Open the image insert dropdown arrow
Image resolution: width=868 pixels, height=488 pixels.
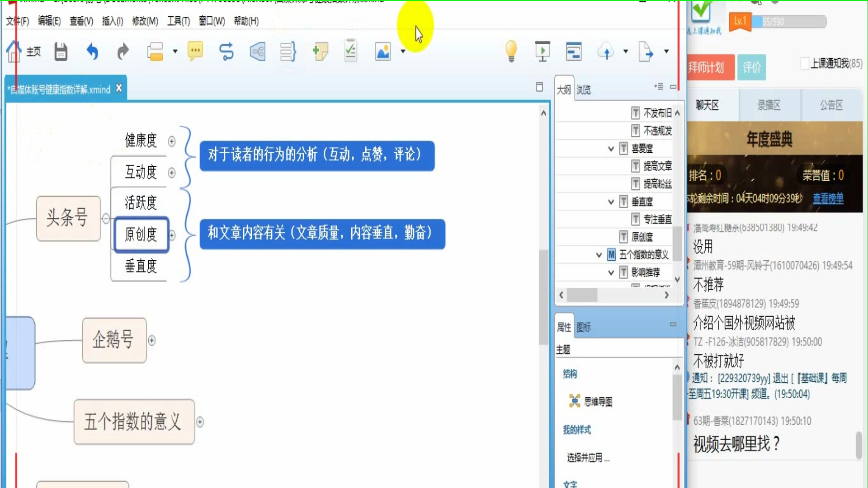pos(403,52)
